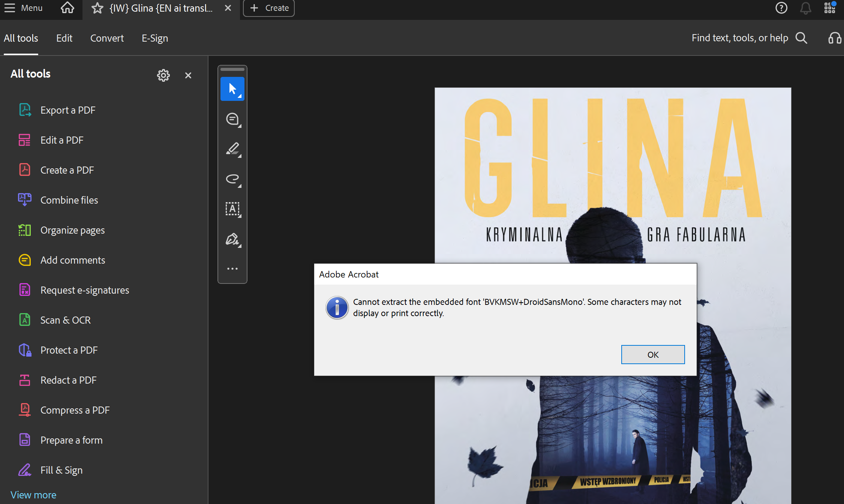Click the Create new tab button
This screenshot has height=504, width=844.
tap(269, 8)
